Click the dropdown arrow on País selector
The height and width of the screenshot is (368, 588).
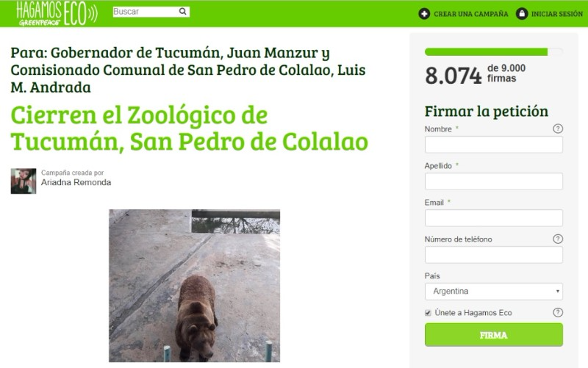pyautogui.click(x=558, y=291)
